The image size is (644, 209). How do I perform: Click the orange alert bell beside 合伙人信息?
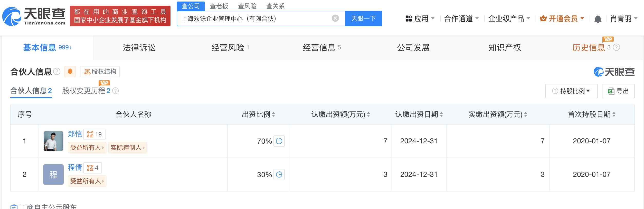tap(70, 72)
